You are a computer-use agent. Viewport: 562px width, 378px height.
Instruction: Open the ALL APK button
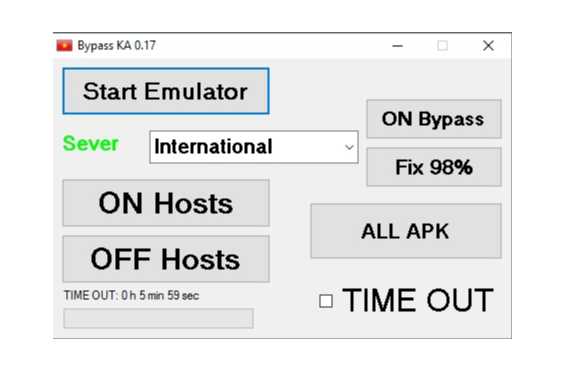pyautogui.click(x=406, y=231)
